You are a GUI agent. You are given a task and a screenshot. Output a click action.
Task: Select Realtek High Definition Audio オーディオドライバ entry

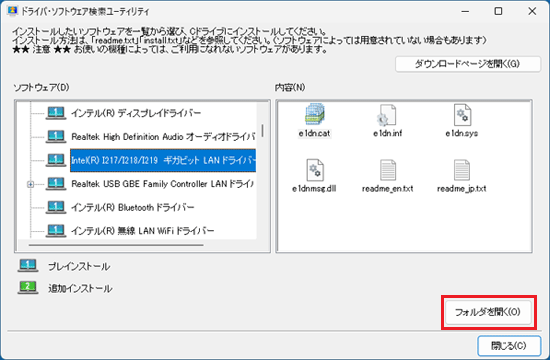(163, 136)
